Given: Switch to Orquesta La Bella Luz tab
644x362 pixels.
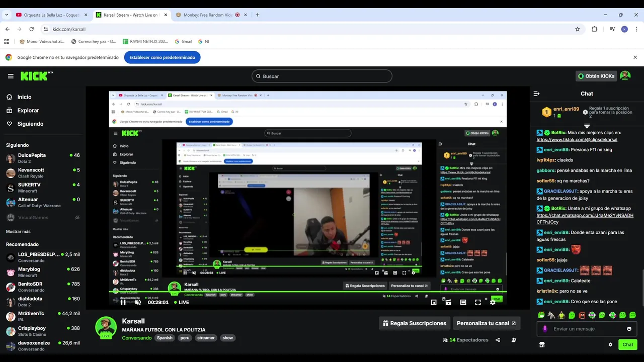Looking at the screenshot, I should [51, 15].
